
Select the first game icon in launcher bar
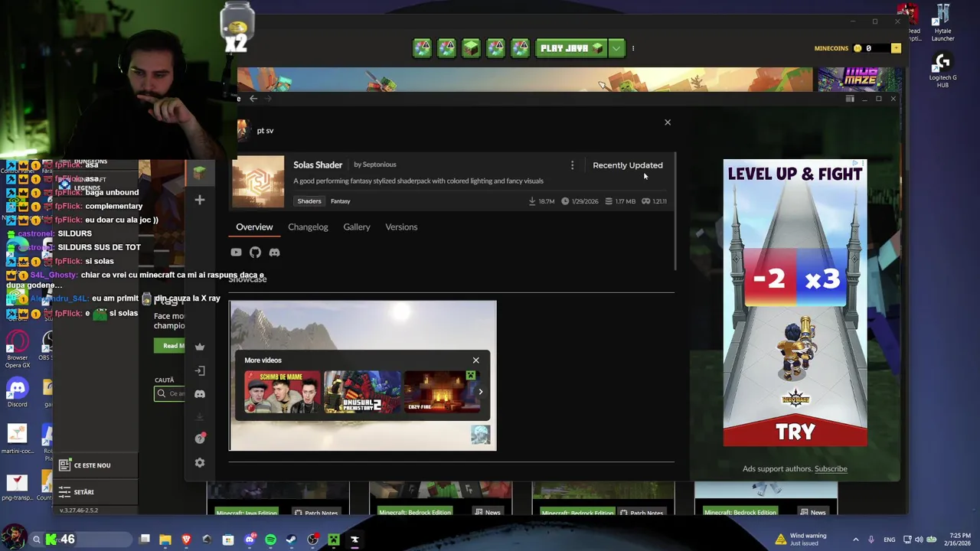[x=422, y=48]
